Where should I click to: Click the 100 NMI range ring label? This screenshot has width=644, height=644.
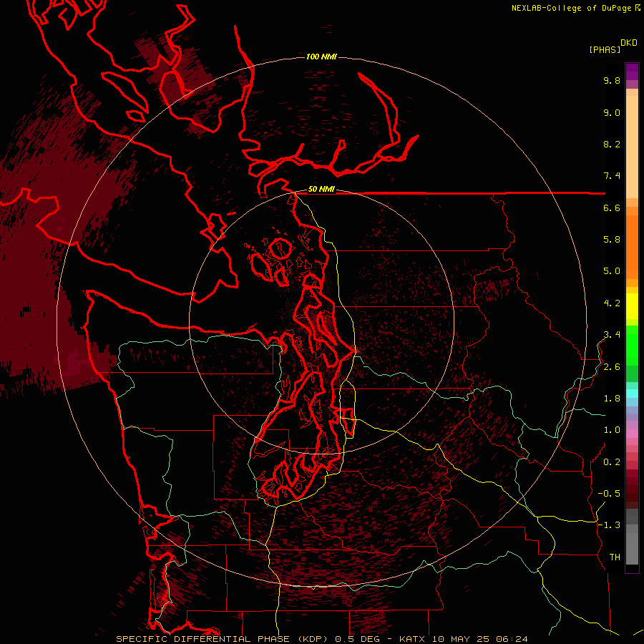click(321, 57)
